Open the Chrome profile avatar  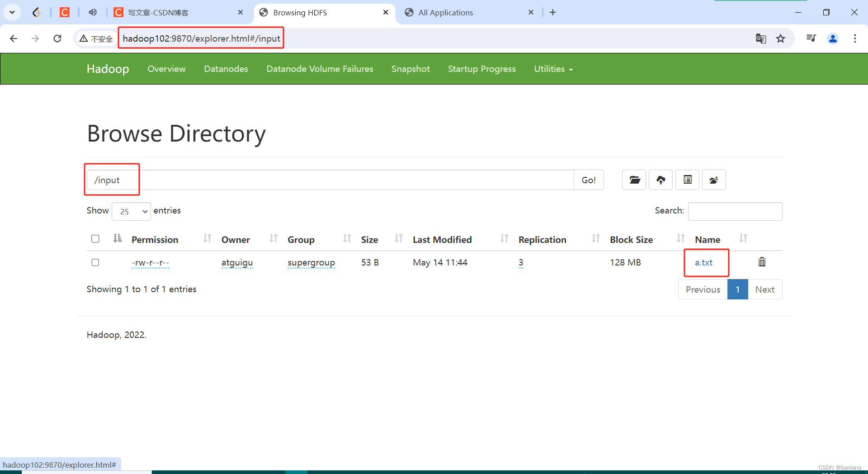tap(833, 38)
